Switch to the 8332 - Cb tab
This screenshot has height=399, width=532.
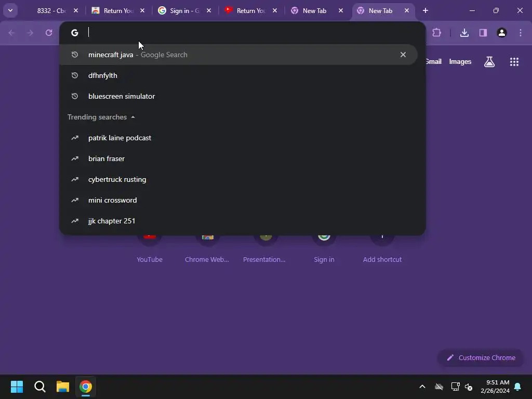[51, 10]
